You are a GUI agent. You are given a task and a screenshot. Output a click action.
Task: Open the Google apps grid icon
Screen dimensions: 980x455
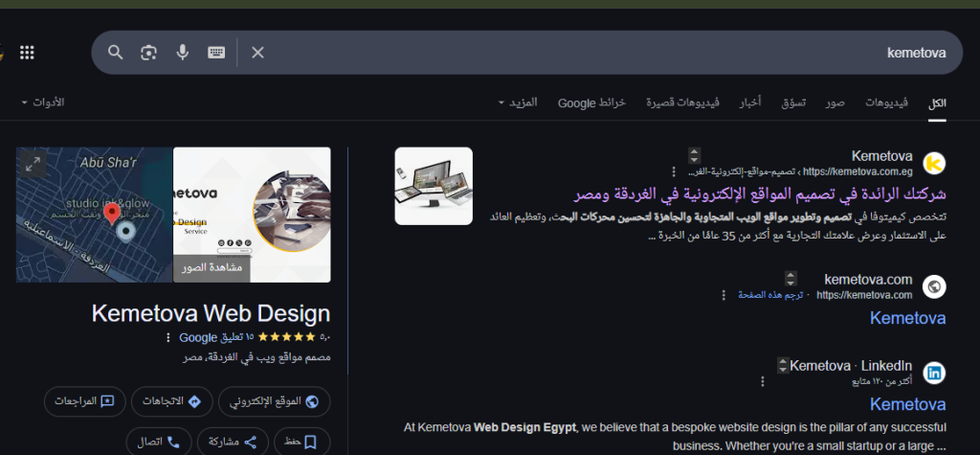point(27,53)
